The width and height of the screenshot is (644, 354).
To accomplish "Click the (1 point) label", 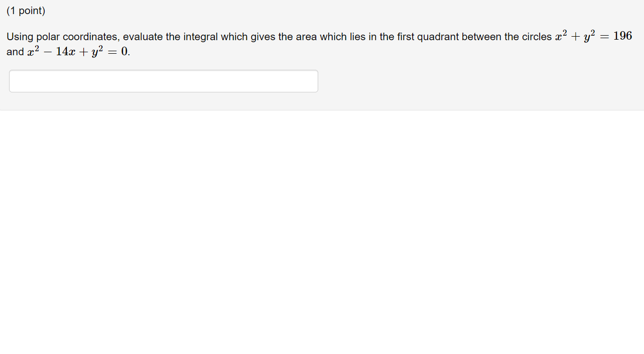I will [26, 10].
